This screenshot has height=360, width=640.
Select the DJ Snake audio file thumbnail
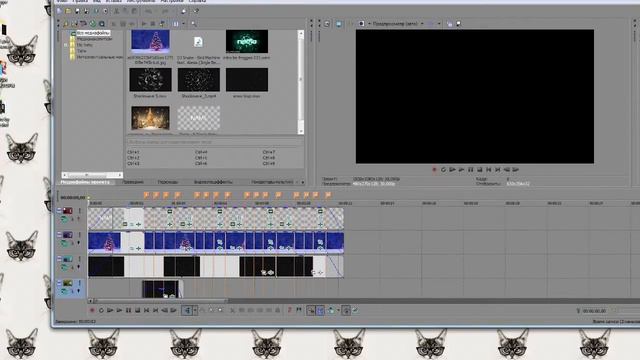198,41
